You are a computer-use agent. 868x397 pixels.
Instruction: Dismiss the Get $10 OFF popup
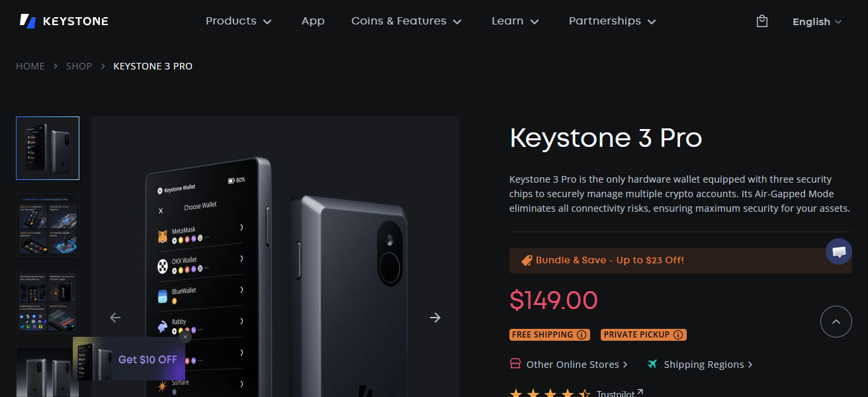[185, 337]
